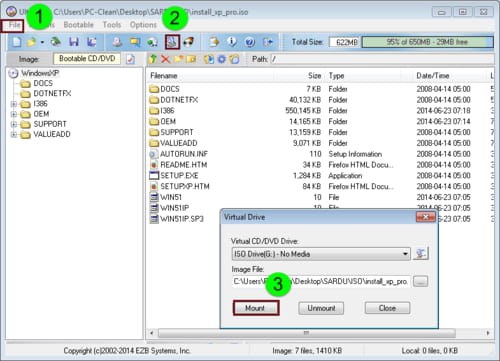
Task: Click the Save floppy disk icon
Action: 74,42
